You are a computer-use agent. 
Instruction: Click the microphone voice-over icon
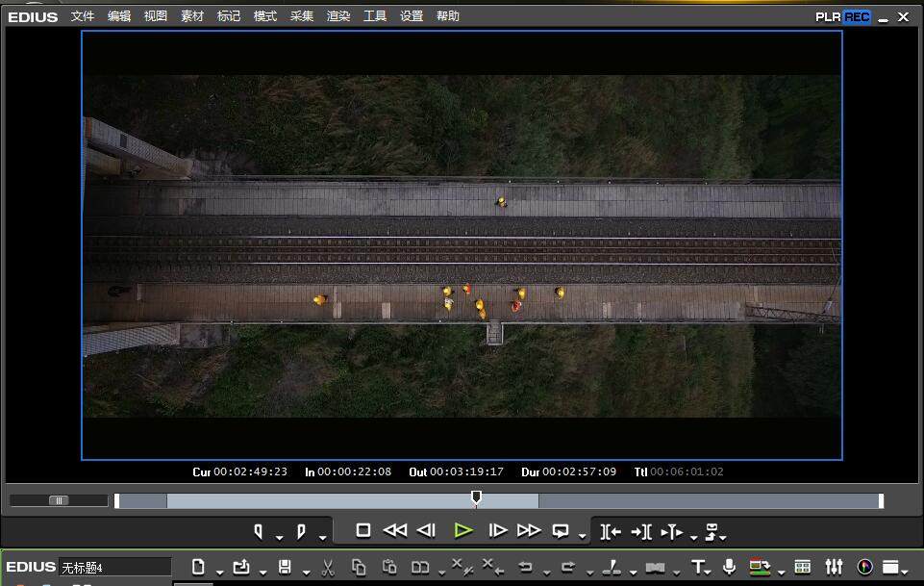tap(730, 567)
